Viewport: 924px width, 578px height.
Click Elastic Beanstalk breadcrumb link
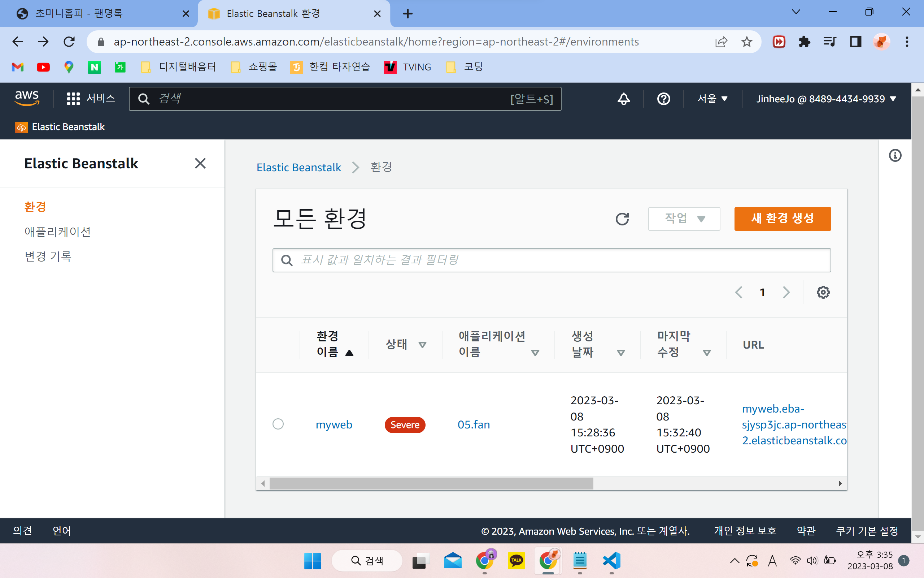(x=298, y=167)
